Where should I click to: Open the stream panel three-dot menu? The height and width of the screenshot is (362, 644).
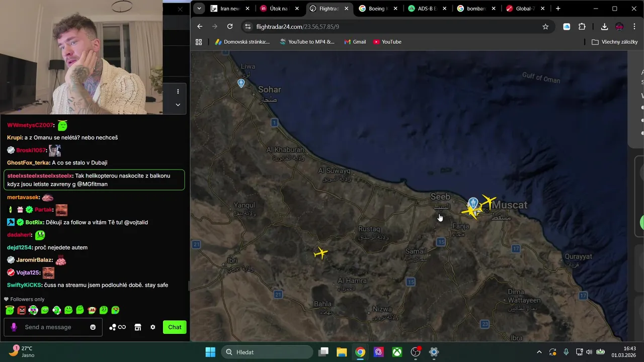coord(178,92)
